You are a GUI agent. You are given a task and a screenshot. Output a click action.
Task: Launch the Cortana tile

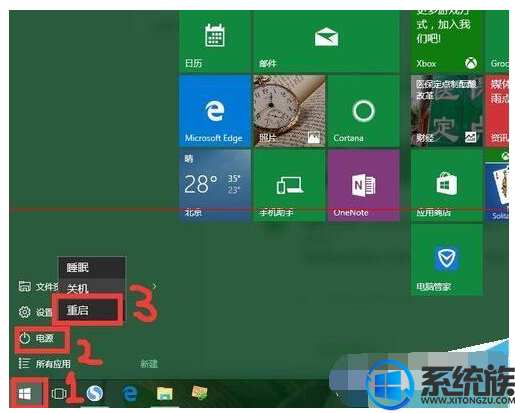click(x=363, y=111)
